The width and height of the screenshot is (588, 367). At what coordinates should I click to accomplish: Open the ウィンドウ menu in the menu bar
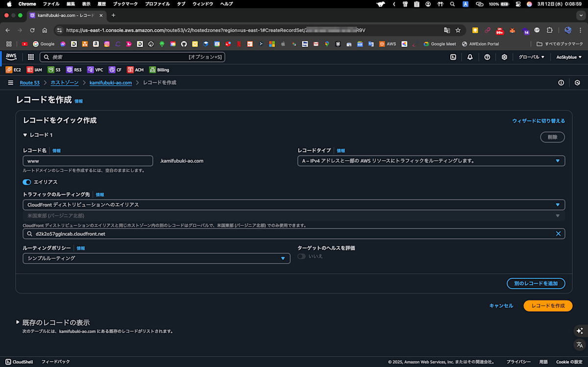[x=202, y=4]
